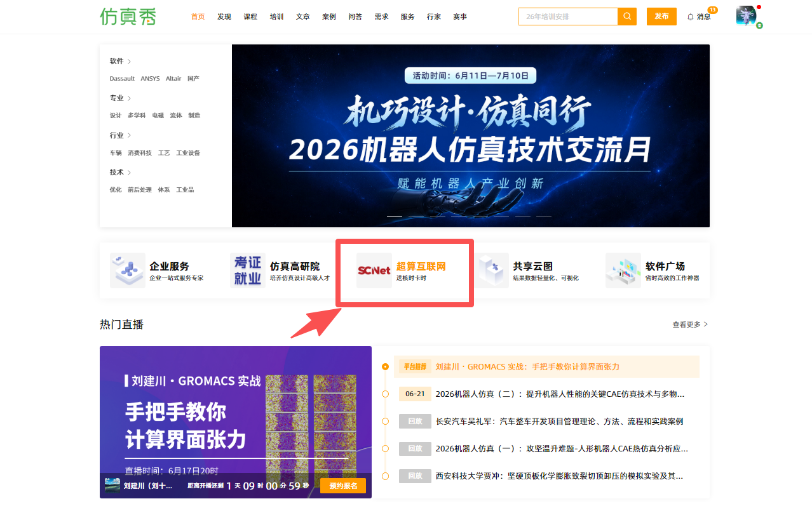The height and width of the screenshot is (513, 812).
Task: Open the 设计 specialty link
Action: (116, 116)
